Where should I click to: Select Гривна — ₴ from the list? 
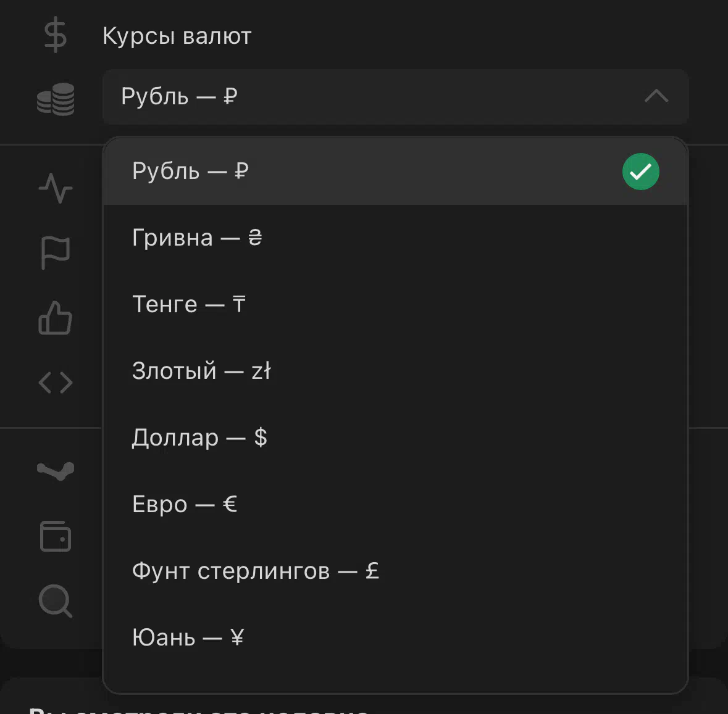(395, 238)
